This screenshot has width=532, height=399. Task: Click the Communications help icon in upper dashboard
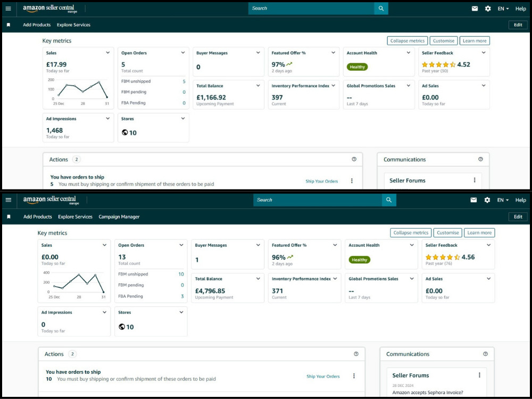(x=480, y=159)
